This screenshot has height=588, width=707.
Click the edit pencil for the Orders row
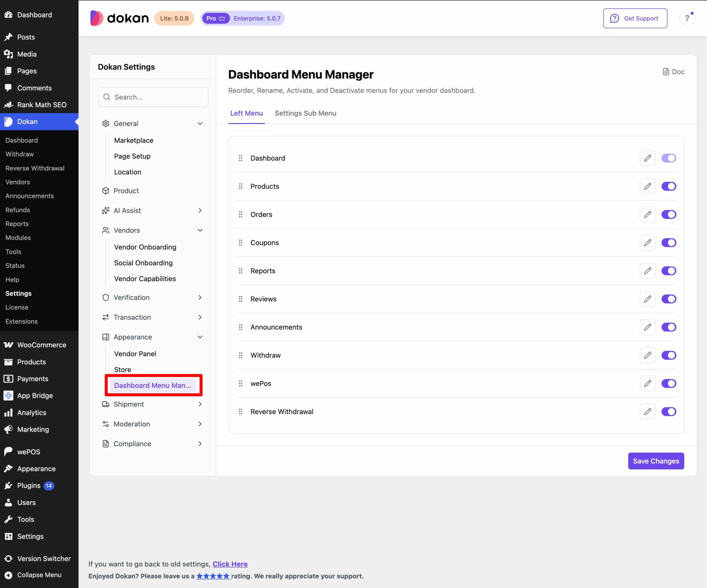(x=647, y=215)
